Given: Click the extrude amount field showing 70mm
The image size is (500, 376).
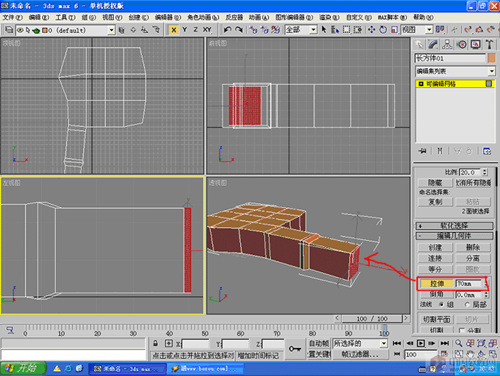Looking at the screenshot, I should 469,284.
